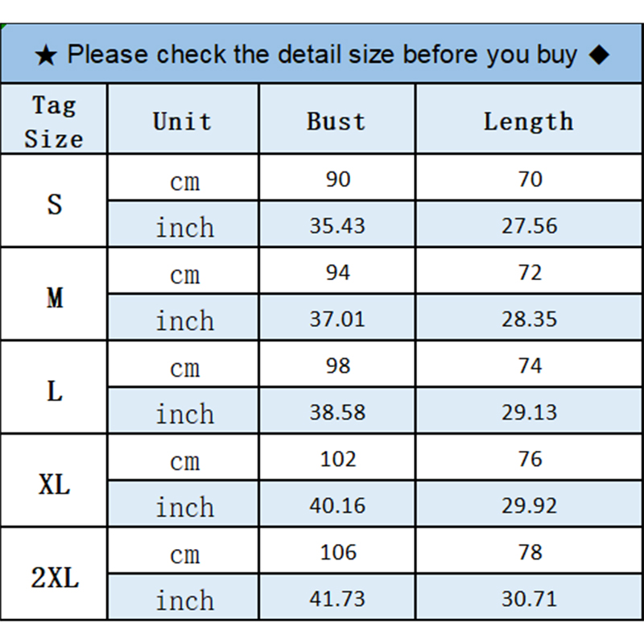Click the black diamond icon in header

pos(598,55)
